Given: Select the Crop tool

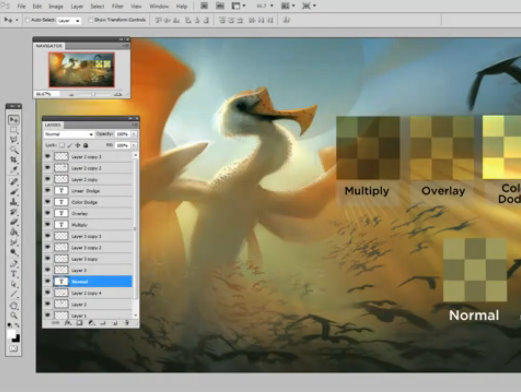Looking at the screenshot, I should 14,160.
